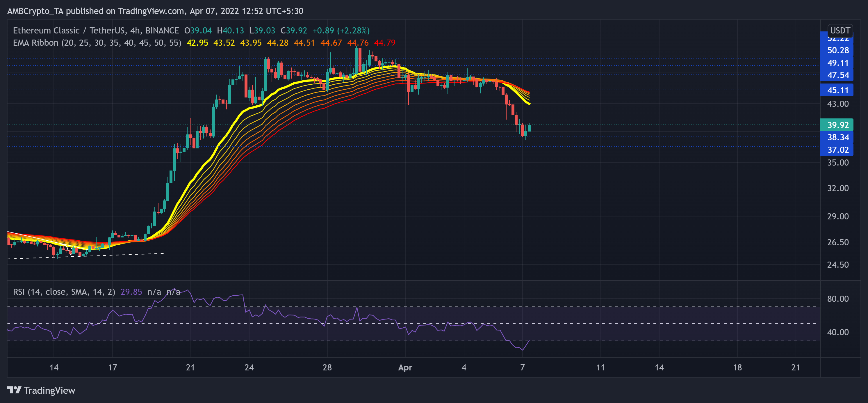The height and width of the screenshot is (403, 868).
Task: Select the Apr label on the time axis
Action: (406, 368)
